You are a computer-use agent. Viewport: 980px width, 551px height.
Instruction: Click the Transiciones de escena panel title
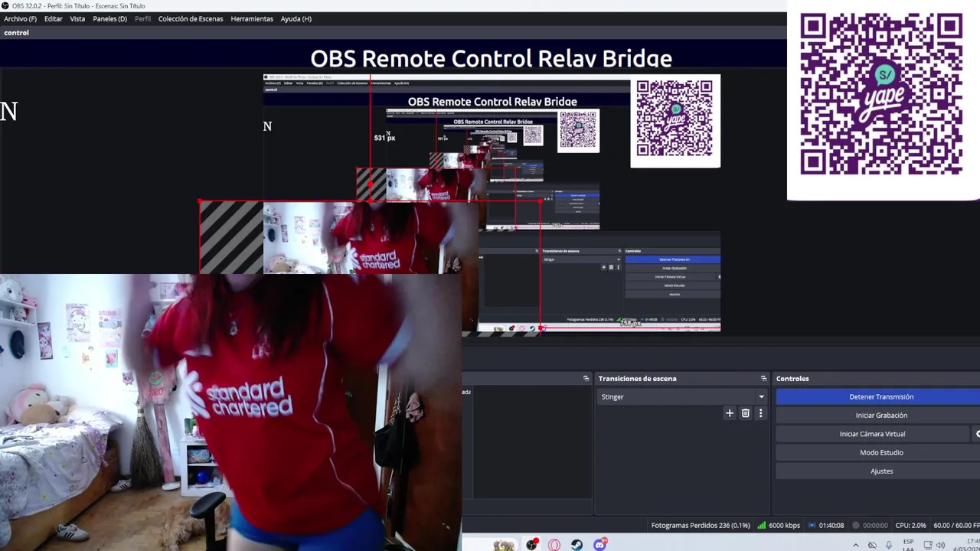pyautogui.click(x=637, y=379)
